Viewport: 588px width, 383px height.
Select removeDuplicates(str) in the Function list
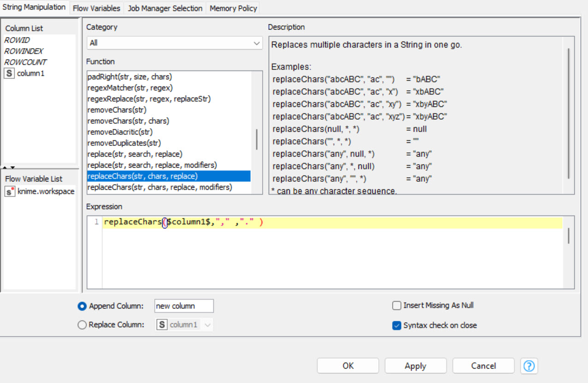(124, 143)
